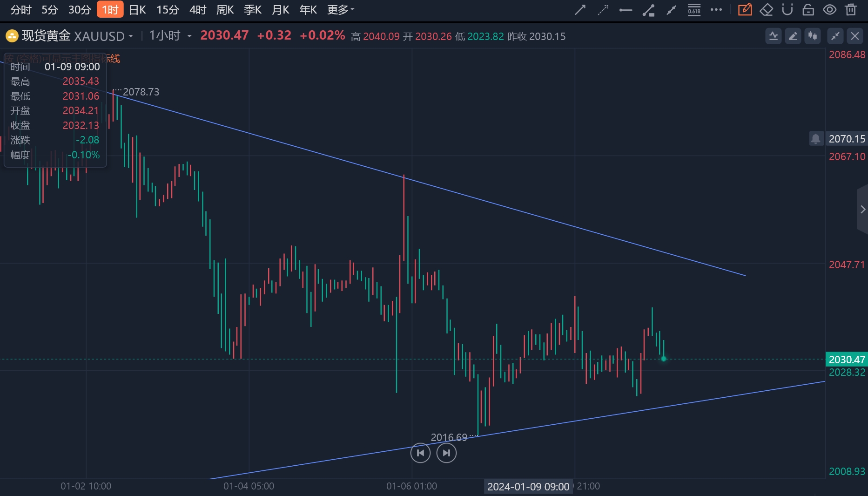Switch to the 15分 timeframe tab
Image resolution: width=868 pixels, height=496 pixels.
coord(168,10)
